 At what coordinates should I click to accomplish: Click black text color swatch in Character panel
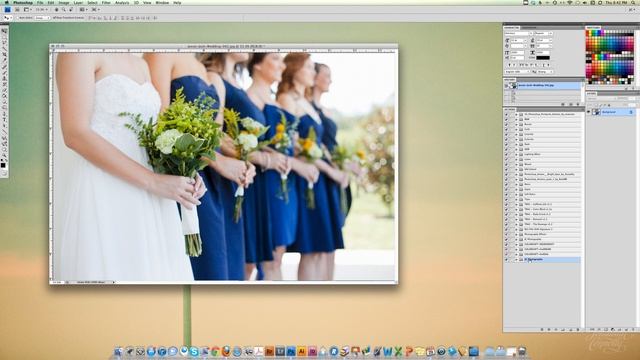(x=543, y=58)
